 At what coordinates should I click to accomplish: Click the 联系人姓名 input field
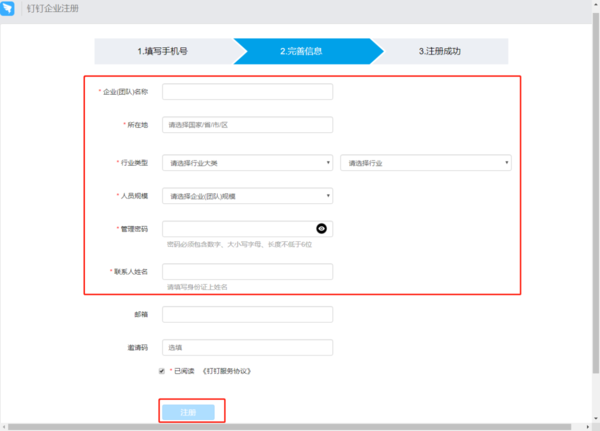[x=248, y=272]
